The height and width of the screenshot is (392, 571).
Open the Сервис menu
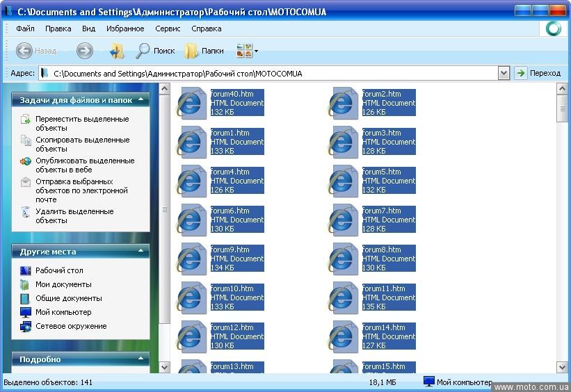168,28
